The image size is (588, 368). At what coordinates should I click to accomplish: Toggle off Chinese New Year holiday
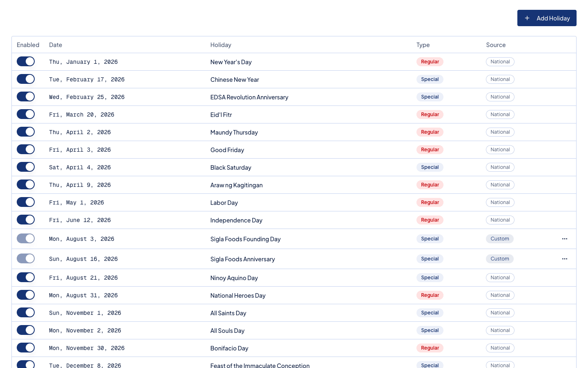tap(26, 79)
